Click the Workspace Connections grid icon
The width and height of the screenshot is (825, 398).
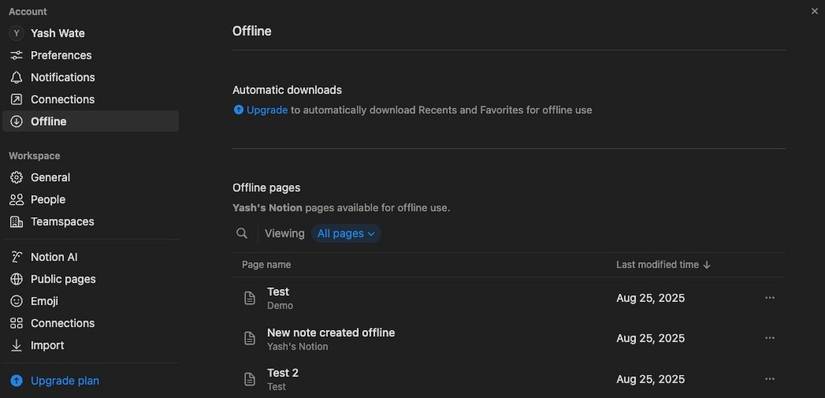click(17, 323)
